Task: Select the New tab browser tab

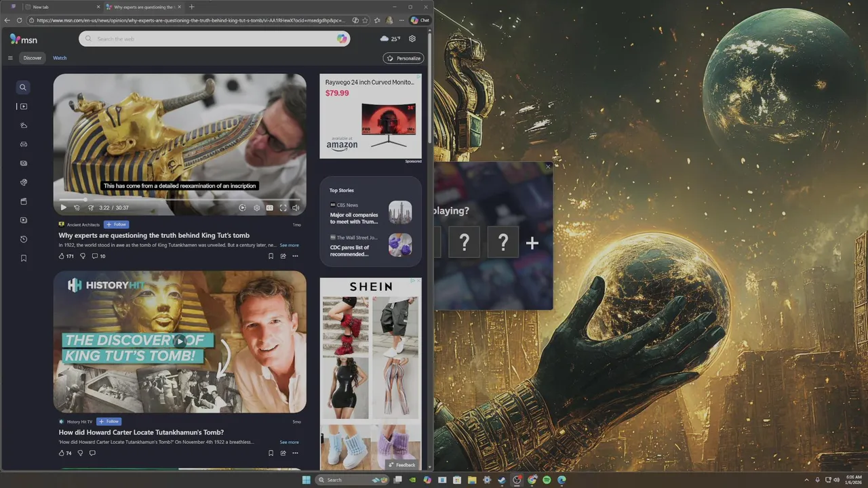Action: 61,7
